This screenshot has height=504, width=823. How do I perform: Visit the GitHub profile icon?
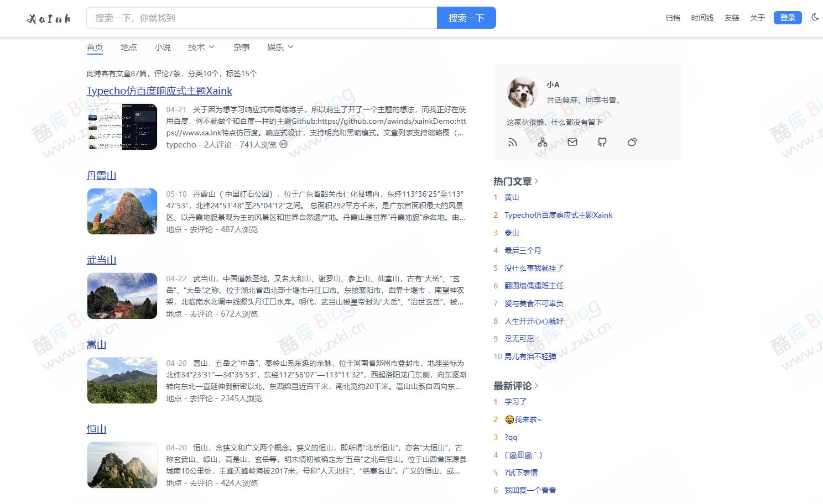(602, 142)
